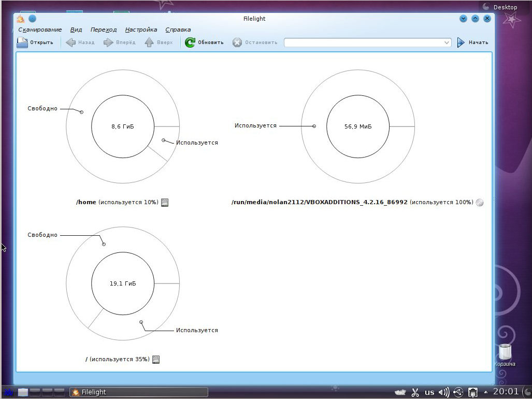Click the Назад arrow button
This screenshot has height=399, width=532.
pyautogui.click(x=80, y=42)
